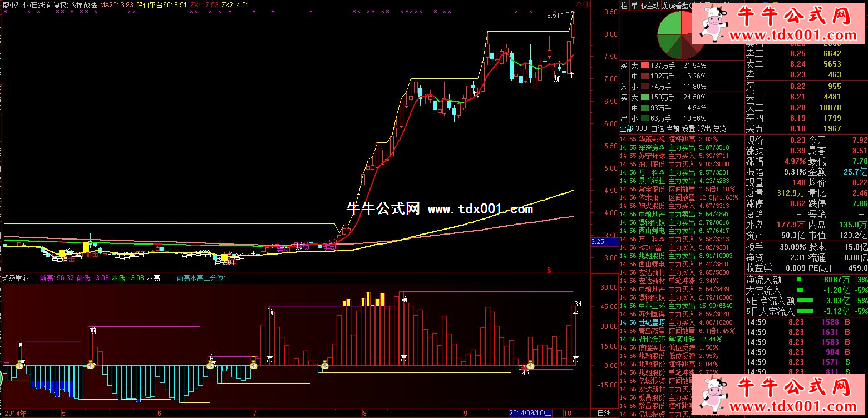Open the '超级量能' indicator name
The width and height of the screenshot is (868, 418).
click(16, 277)
